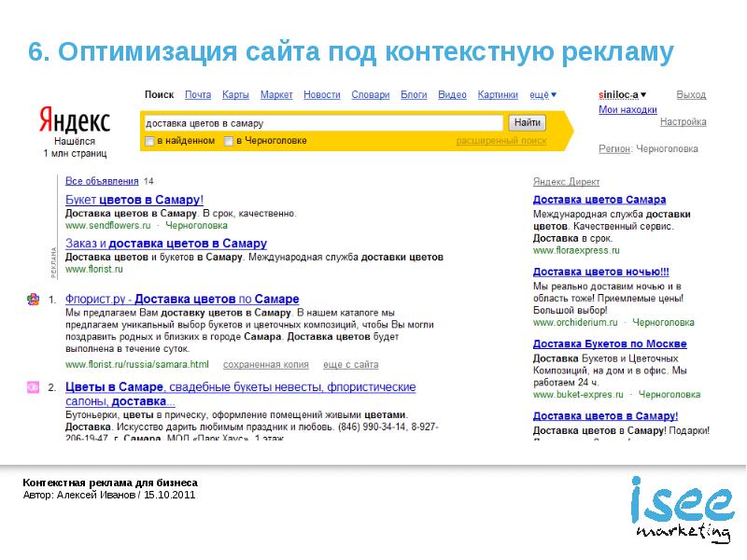Open the 'Настройка' settings link
Image resolution: width=747 pixels, height=560 pixels.
683,122
